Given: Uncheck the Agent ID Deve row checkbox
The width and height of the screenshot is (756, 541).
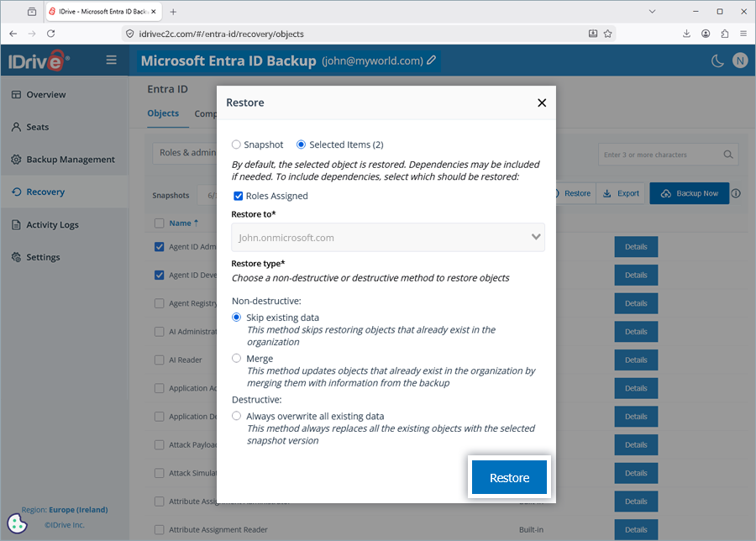Looking at the screenshot, I should [159, 275].
